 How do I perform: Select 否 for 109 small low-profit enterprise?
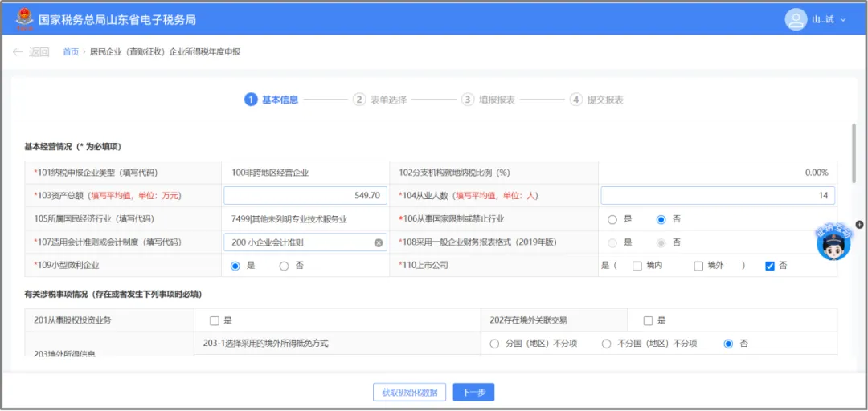pos(284,266)
